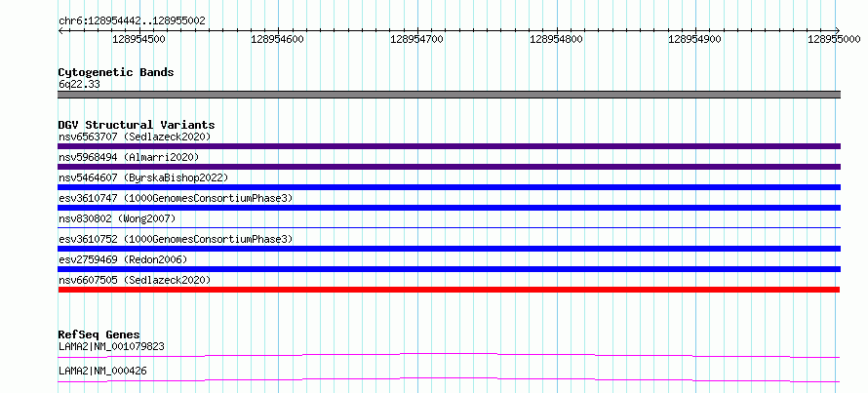Click ruler position label 128955000

click(x=834, y=39)
